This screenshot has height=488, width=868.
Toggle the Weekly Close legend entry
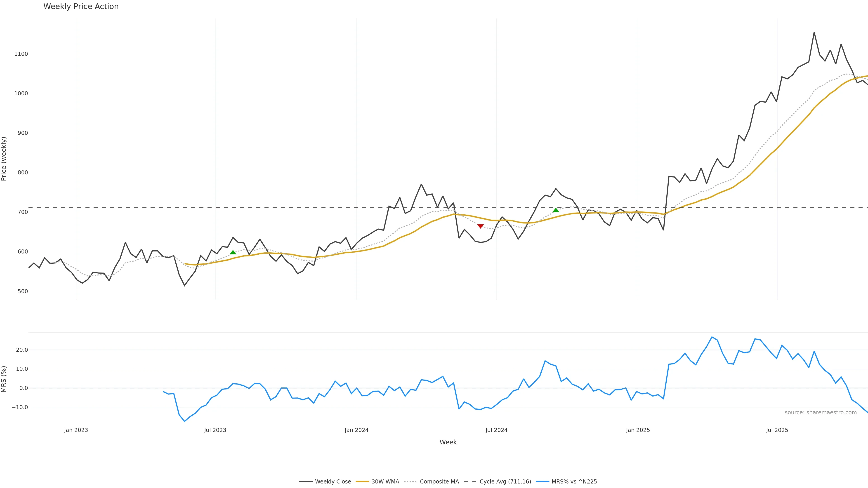(x=333, y=482)
